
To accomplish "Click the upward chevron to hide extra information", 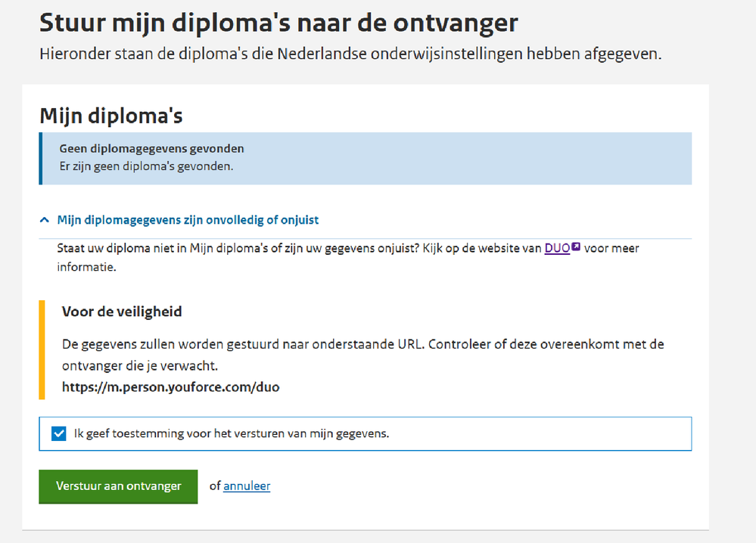I will [44, 219].
